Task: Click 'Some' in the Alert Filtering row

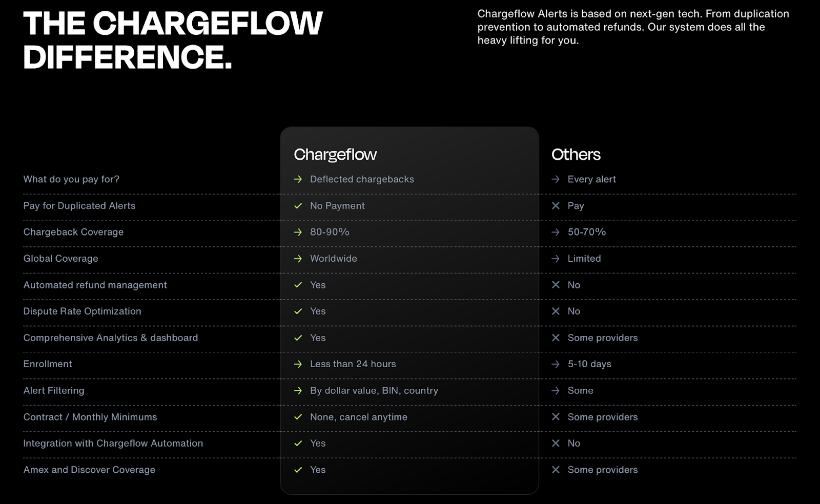Action: [581, 391]
